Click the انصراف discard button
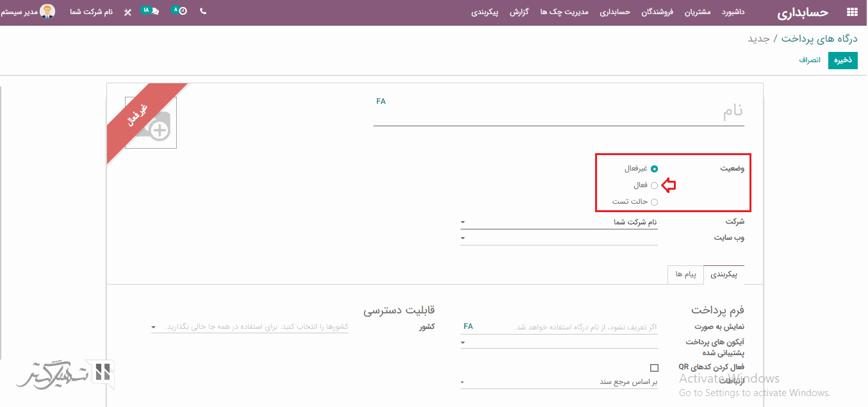Screen dimensions: 868x407 point(810,60)
